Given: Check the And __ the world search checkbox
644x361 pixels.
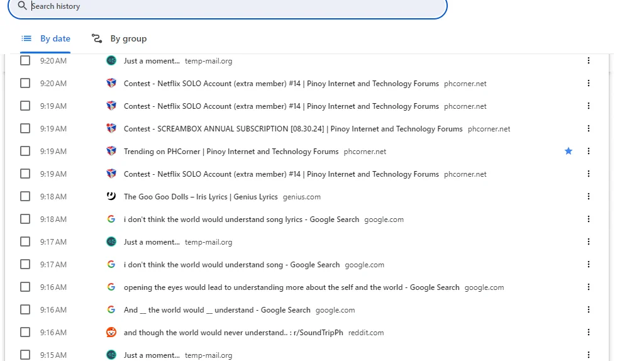Looking at the screenshot, I should [x=25, y=309].
